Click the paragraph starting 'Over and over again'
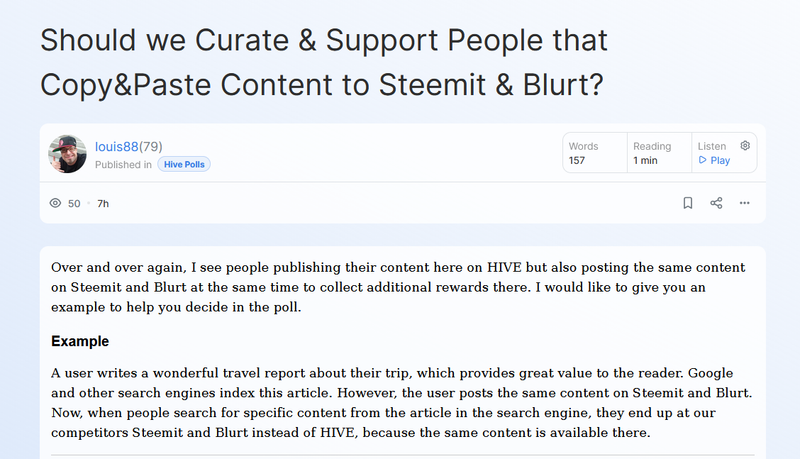 point(405,288)
